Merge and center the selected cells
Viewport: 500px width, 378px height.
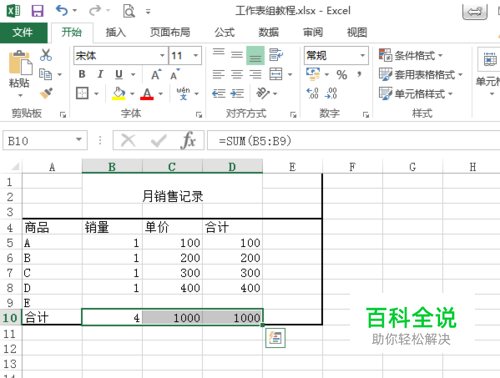(276, 74)
